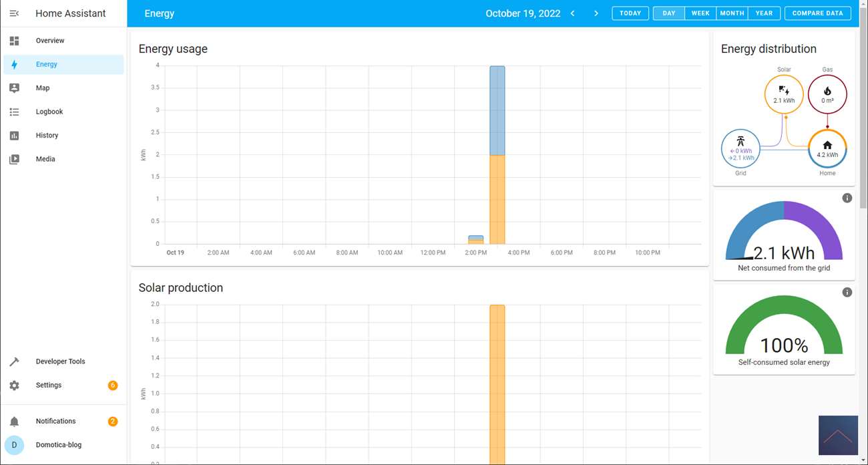Click the History chart icon

pyautogui.click(x=14, y=136)
